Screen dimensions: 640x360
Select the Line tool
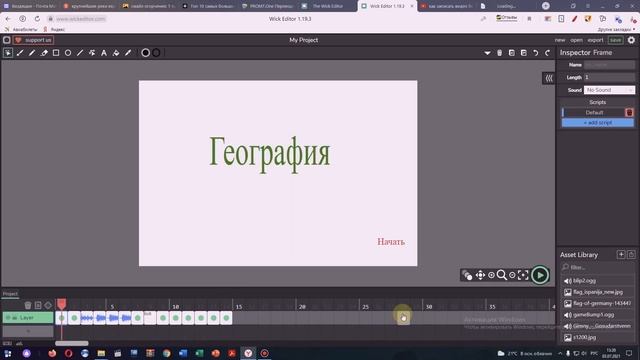80,53
